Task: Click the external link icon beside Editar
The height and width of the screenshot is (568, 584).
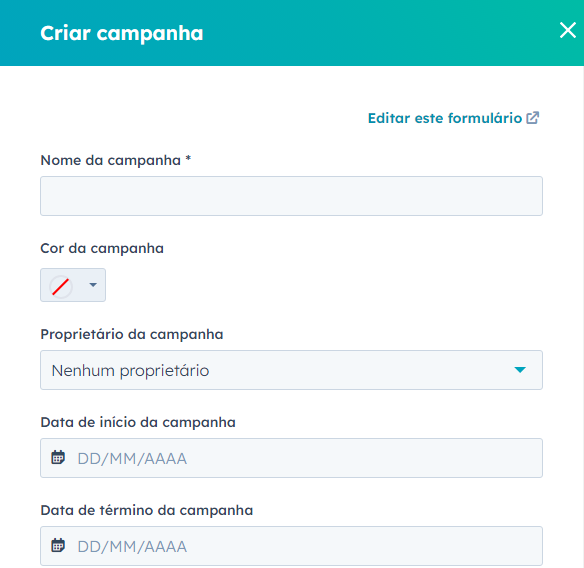Action: (533, 118)
